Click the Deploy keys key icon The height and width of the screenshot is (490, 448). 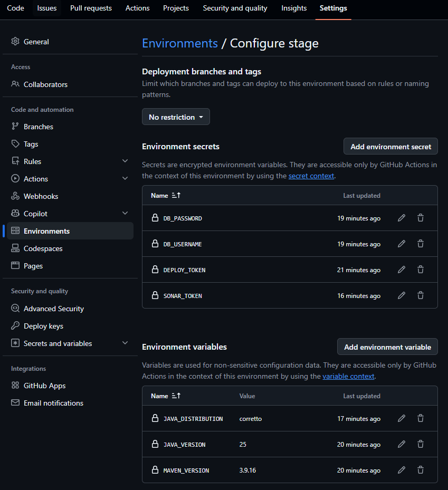15,325
